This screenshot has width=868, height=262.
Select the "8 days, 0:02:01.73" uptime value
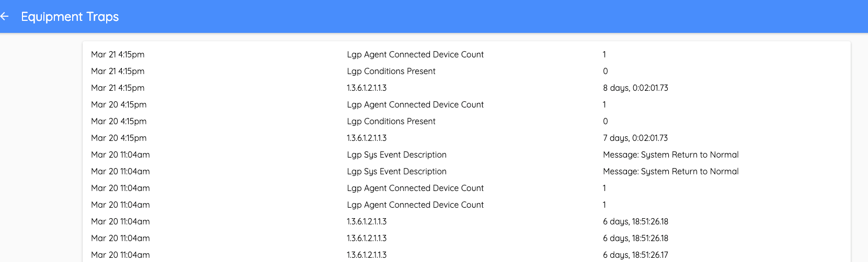(635, 88)
